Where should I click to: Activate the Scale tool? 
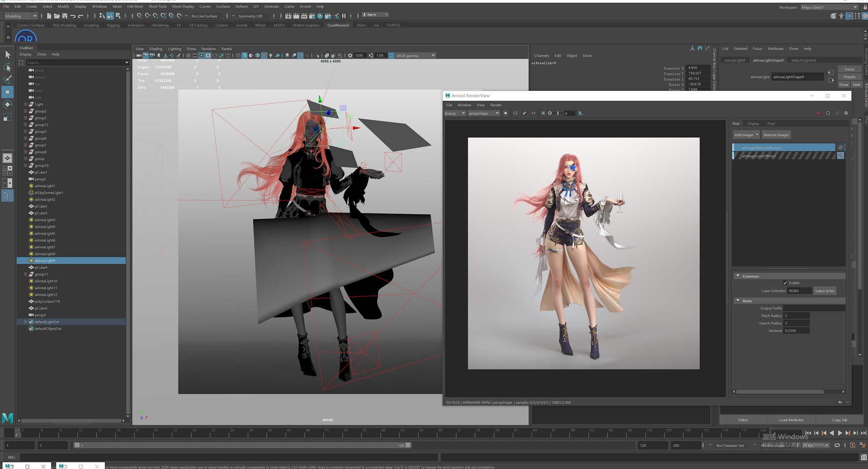click(x=8, y=117)
